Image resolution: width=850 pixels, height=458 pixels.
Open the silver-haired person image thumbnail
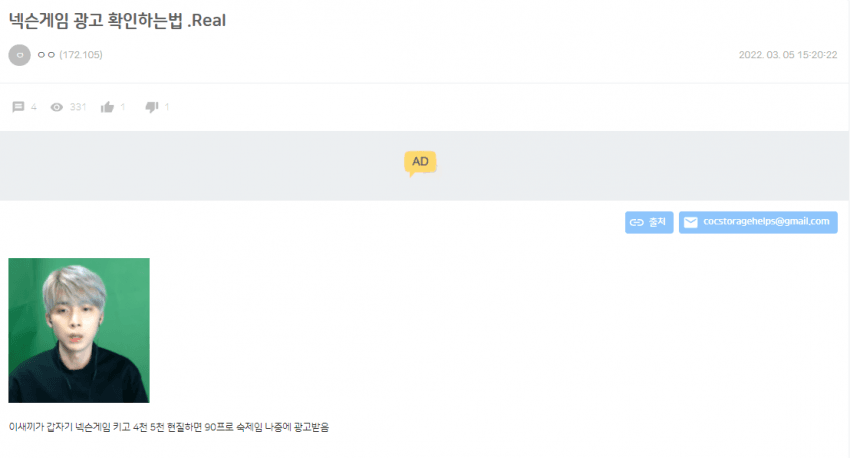tap(79, 330)
